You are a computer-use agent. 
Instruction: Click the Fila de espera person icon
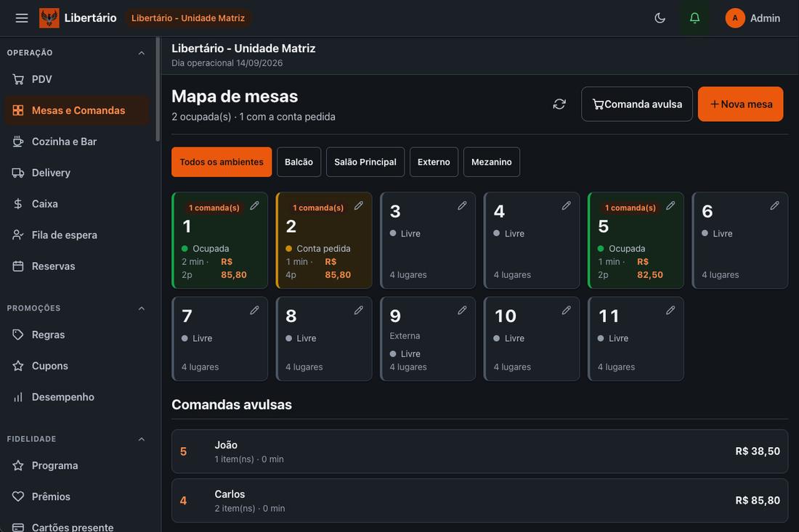tap(18, 234)
